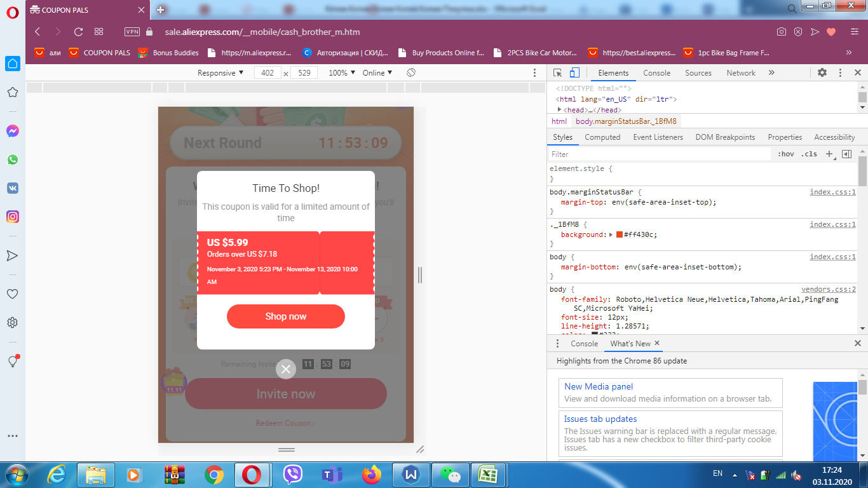Image resolution: width=868 pixels, height=488 pixels.
Task: Expand background shorthand triangle in styles
Action: (611, 234)
